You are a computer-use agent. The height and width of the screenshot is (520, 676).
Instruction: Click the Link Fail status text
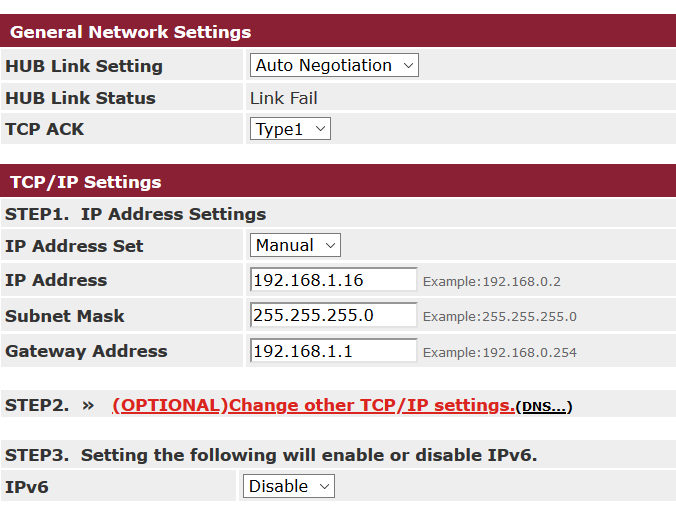(283, 98)
